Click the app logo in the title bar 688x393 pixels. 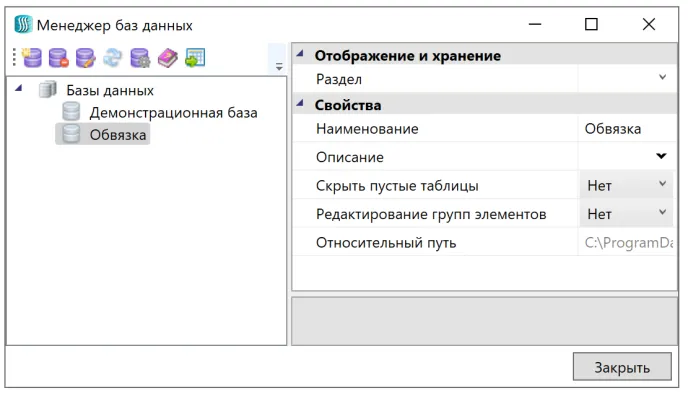(x=23, y=25)
